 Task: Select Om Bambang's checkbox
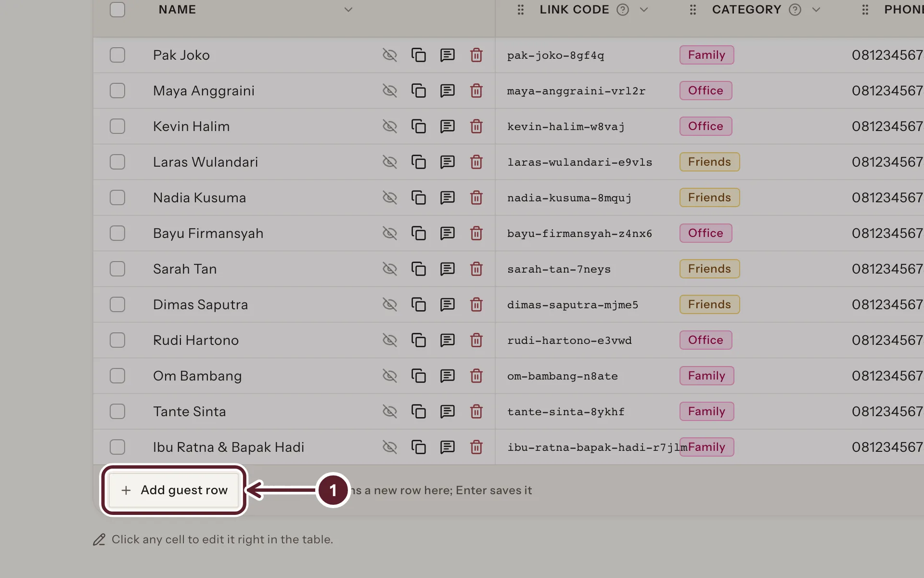tap(117, 376)
